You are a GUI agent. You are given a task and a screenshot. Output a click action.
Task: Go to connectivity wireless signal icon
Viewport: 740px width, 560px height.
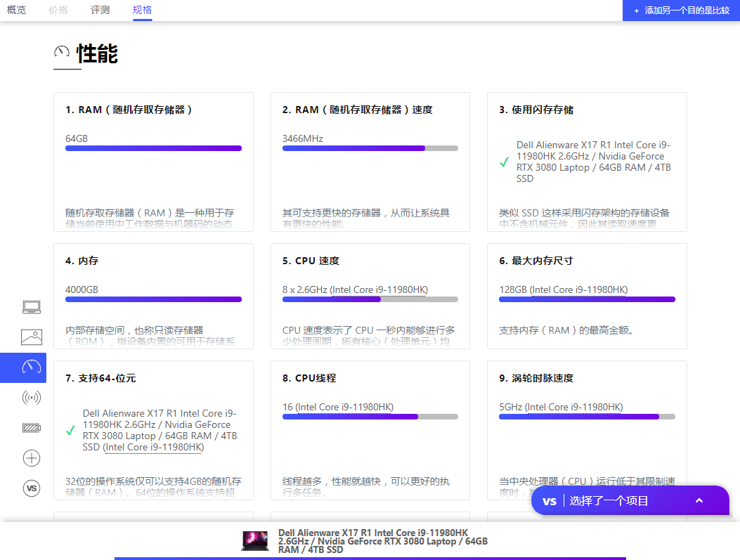pos(32,397)
